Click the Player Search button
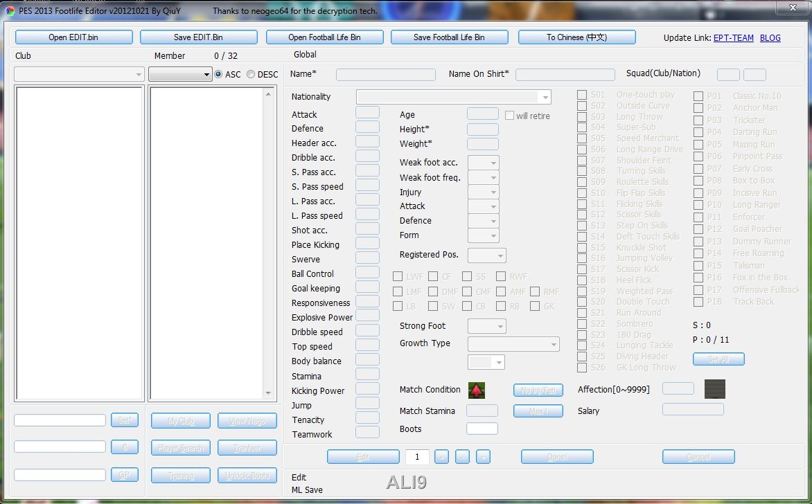Image resolution: width=812 pixels, height=504 pixels. [x=181, y=448]
